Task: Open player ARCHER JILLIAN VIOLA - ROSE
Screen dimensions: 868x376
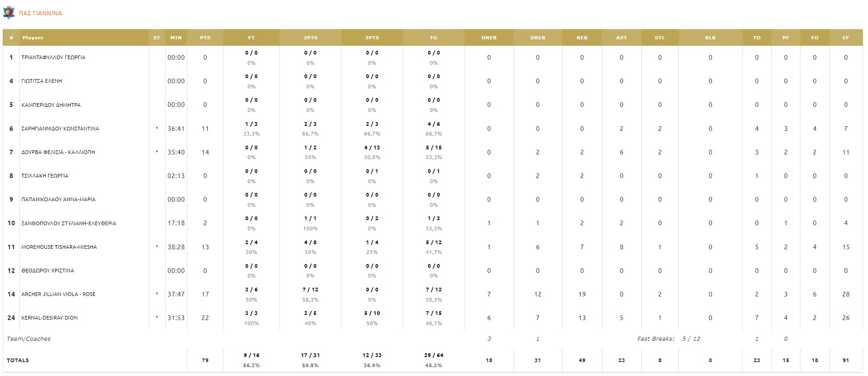Action: pyautogui.click(x=58, y=294)
